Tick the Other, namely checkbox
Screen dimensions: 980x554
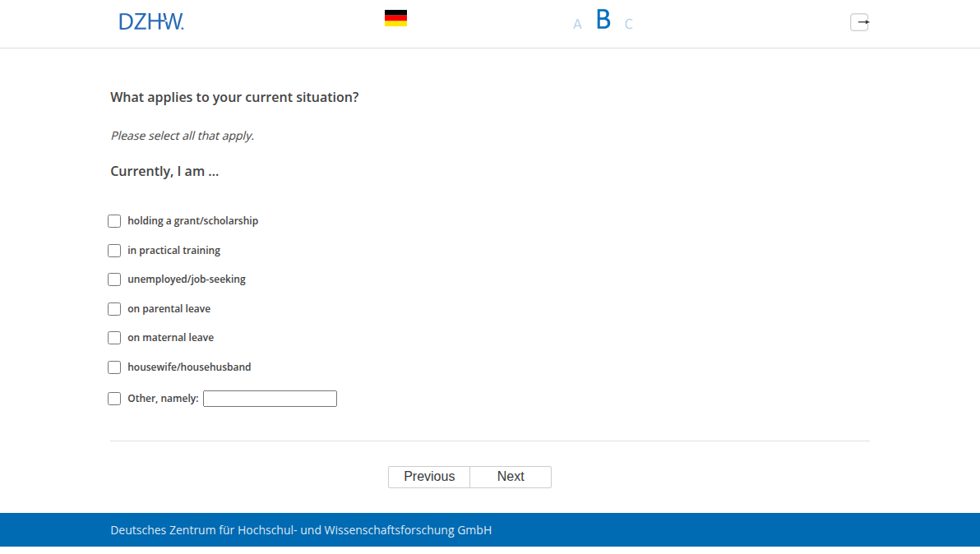[x=114, y=399]
